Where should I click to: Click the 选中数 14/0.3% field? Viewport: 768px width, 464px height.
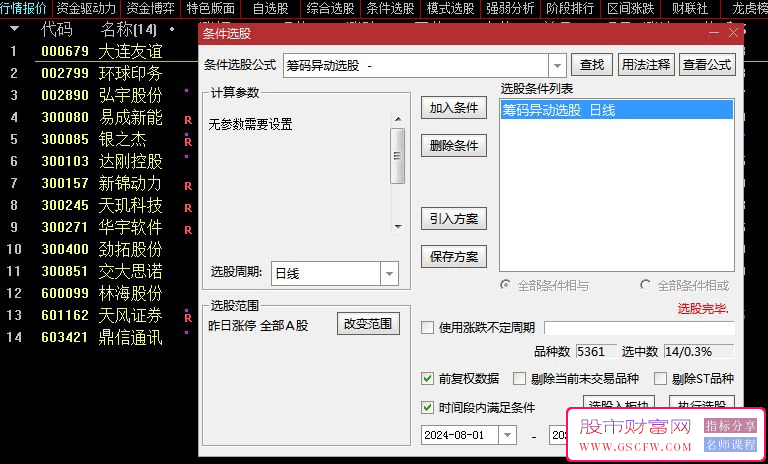699,351
